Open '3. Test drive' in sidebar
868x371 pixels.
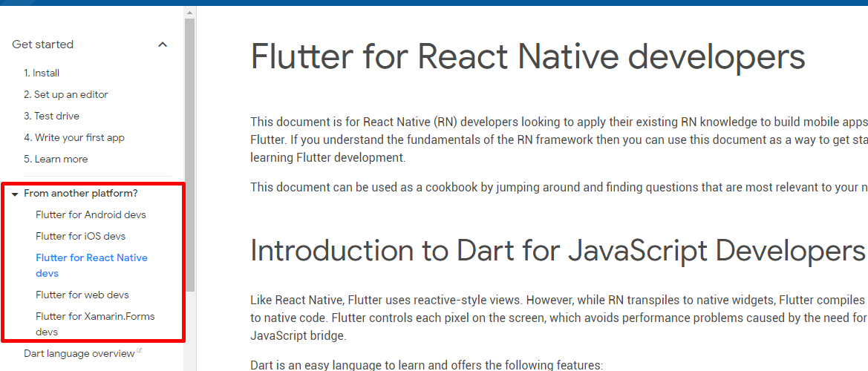click(51, 116)
